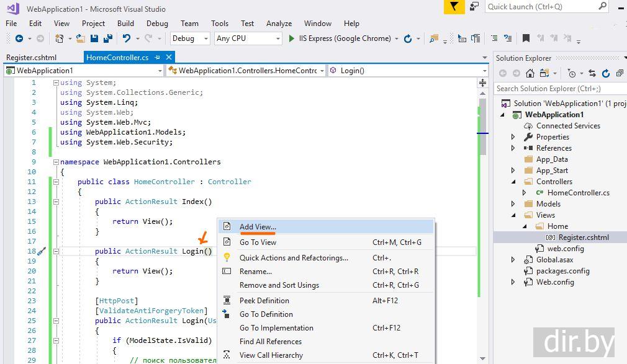Open the Build menu
This screenshot has width=627, height=364.
tap(125, 24)
